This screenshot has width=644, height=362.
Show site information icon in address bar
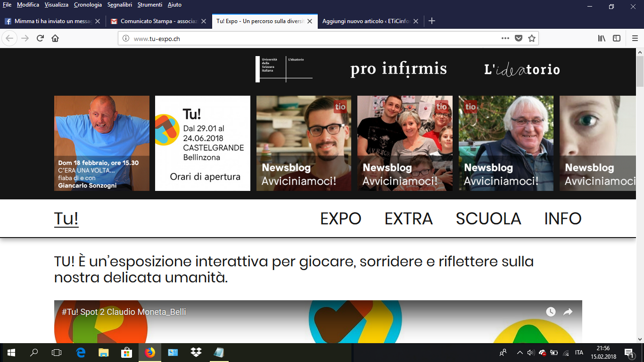tap(126, 39)
